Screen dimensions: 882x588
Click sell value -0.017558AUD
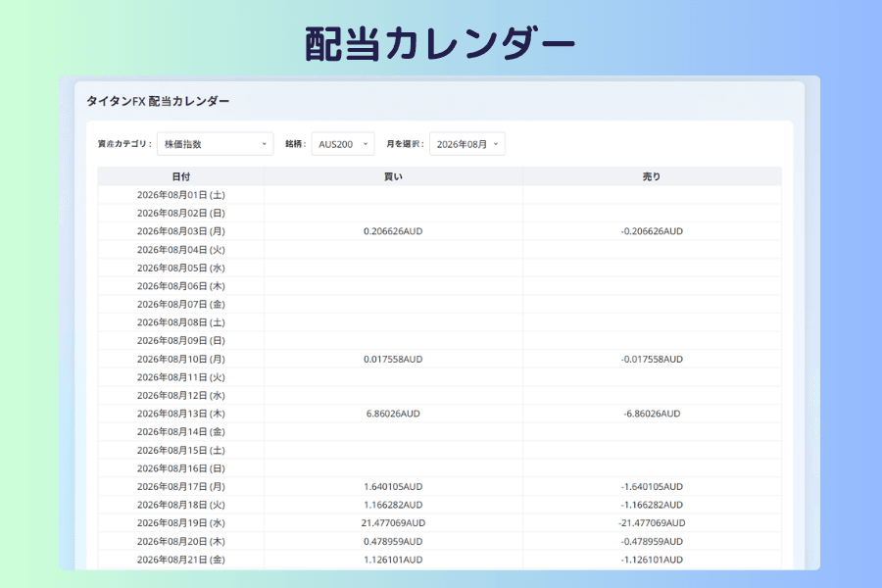coord(652,359)
